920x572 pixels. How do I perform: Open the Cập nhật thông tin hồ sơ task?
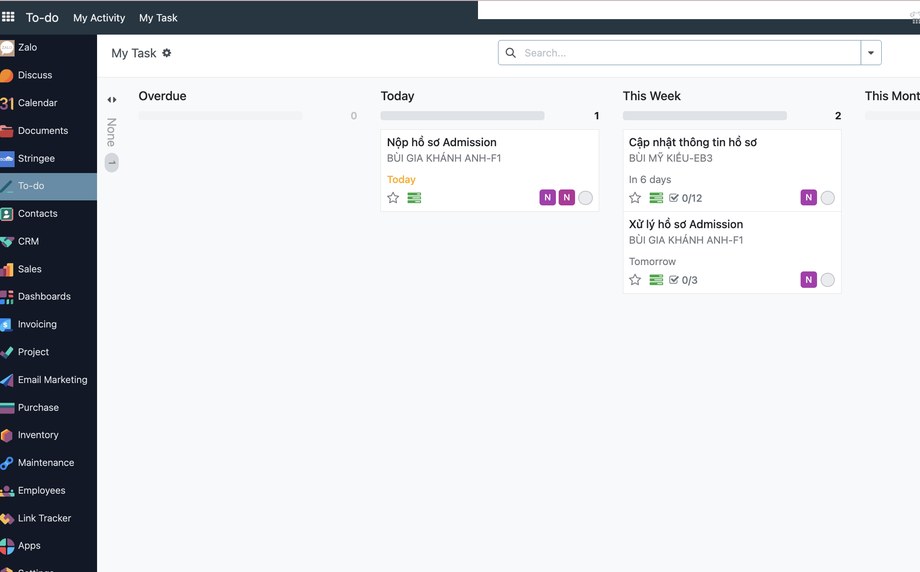tap(732, 170)
